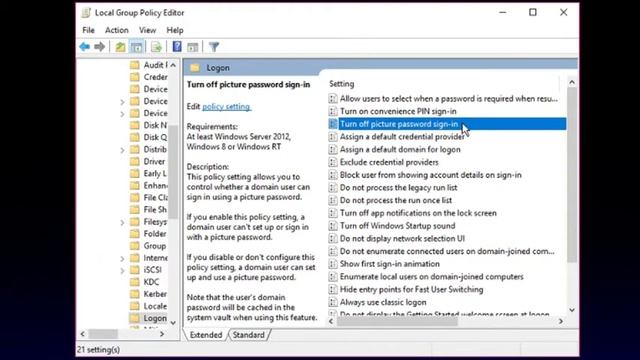Click the Back arrow toolbar icon
The image size is (640, 360).
point(84,47)
